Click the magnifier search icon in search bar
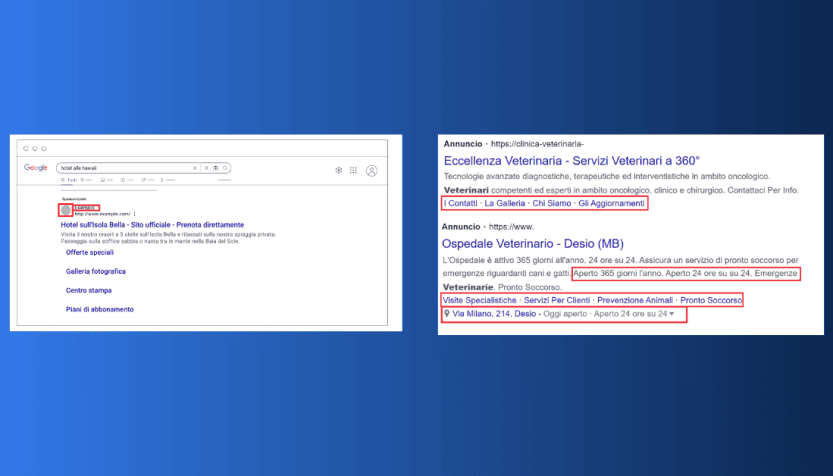 (226, 168)
